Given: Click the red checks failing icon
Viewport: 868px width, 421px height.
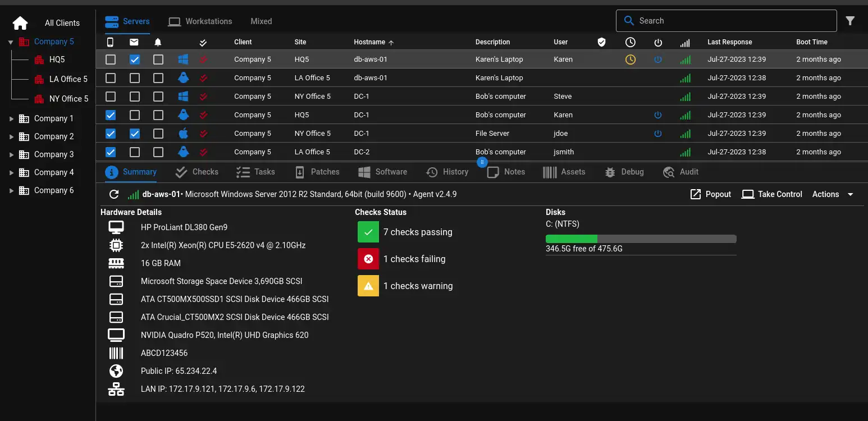Looking at the screenshot, I should pyautogui.click(x=368, y=259).
